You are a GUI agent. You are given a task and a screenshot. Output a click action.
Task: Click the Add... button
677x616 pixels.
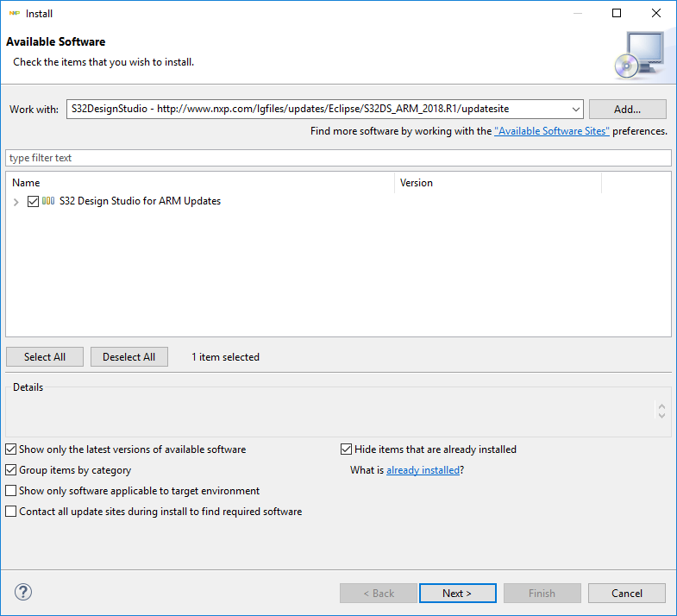tap(627, 110)
